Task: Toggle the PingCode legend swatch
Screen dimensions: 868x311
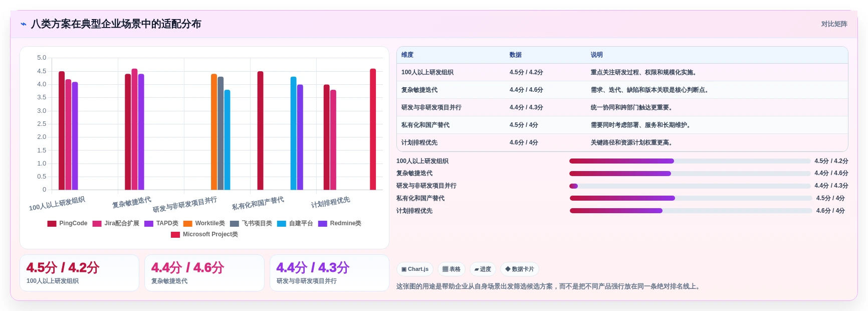Action: pyautogui.click(x=52, y=224)
